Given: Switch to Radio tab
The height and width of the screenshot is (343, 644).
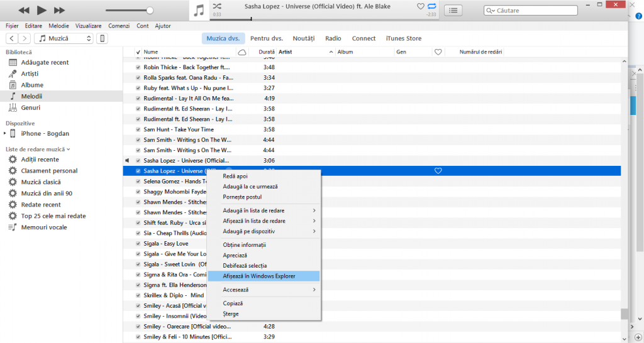Looking at the screenshot, I should 333,38.
